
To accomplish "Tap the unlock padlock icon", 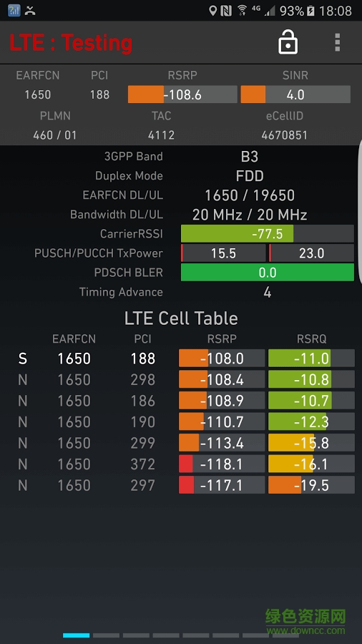I will pyautogui.click(x=288, y=42).
